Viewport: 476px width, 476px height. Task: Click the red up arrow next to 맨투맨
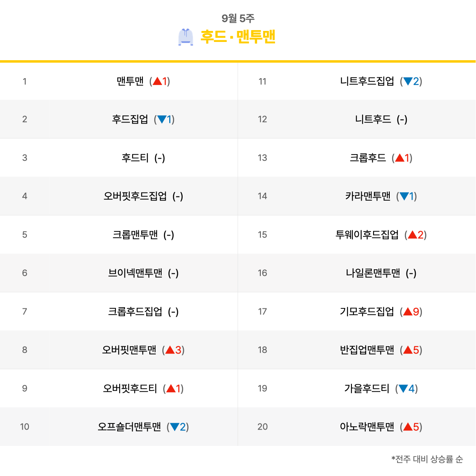pos(157,81)
